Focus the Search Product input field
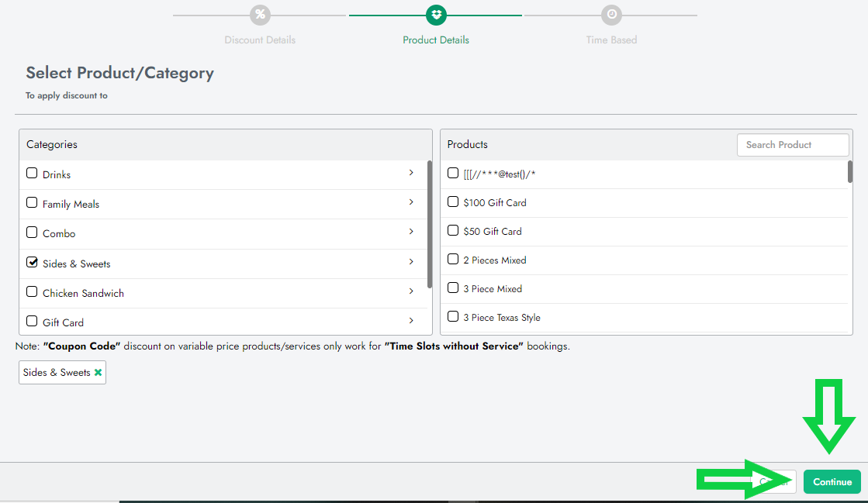 793,145
